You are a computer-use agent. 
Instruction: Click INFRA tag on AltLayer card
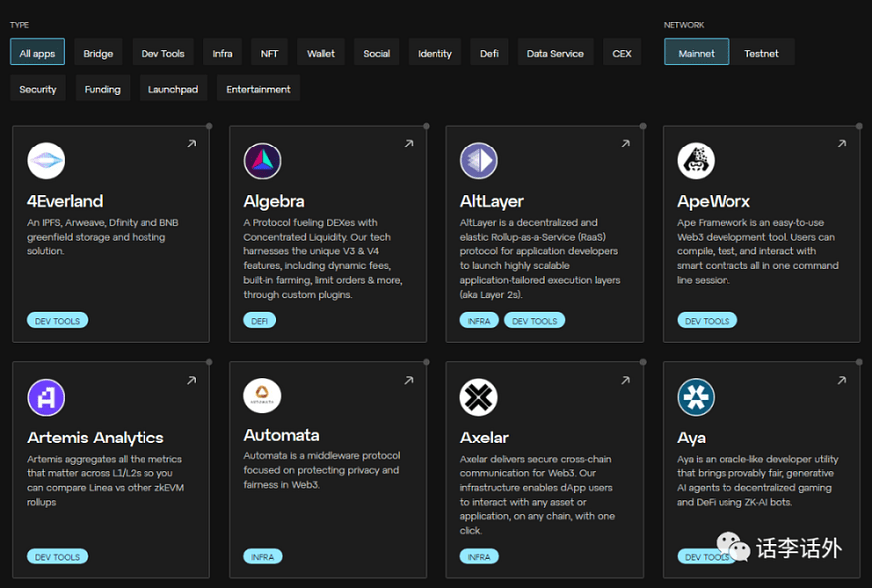(479, 321)
